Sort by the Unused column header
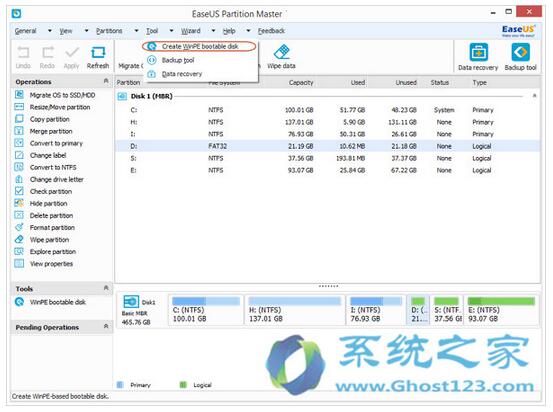553x412 pixels. point(406,83)
